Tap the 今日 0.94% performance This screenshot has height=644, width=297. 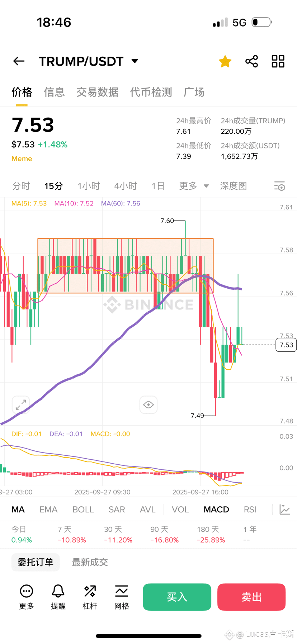(22, 535)
